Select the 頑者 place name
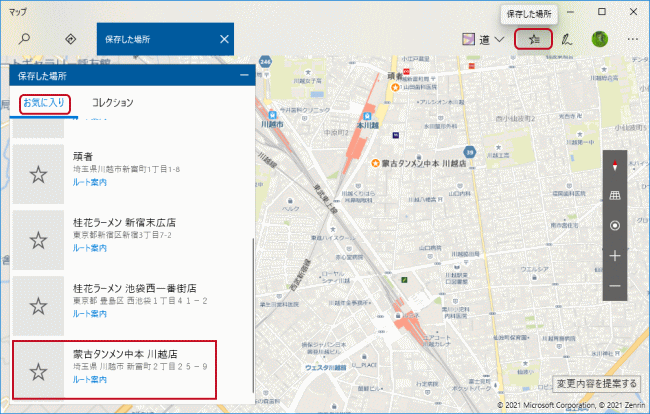650x414 pixels. [x=83, y=156]
